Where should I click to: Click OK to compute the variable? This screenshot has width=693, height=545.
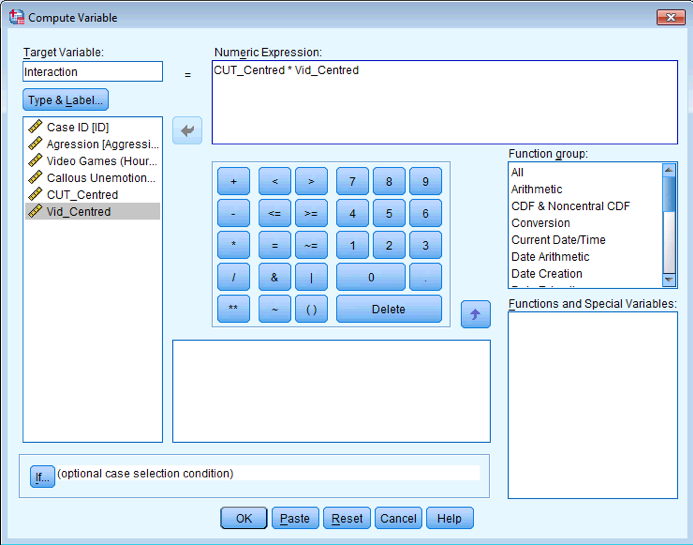coord(243,518)
